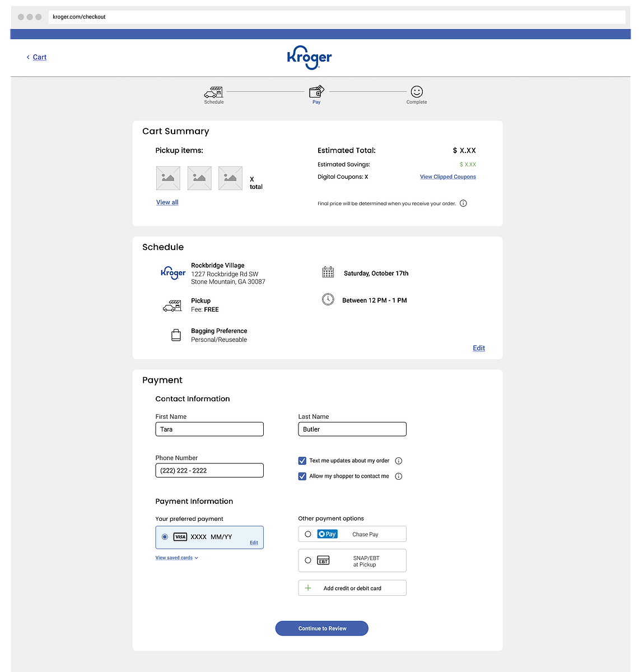Open View Clipped Coupons link

point(447,177)
